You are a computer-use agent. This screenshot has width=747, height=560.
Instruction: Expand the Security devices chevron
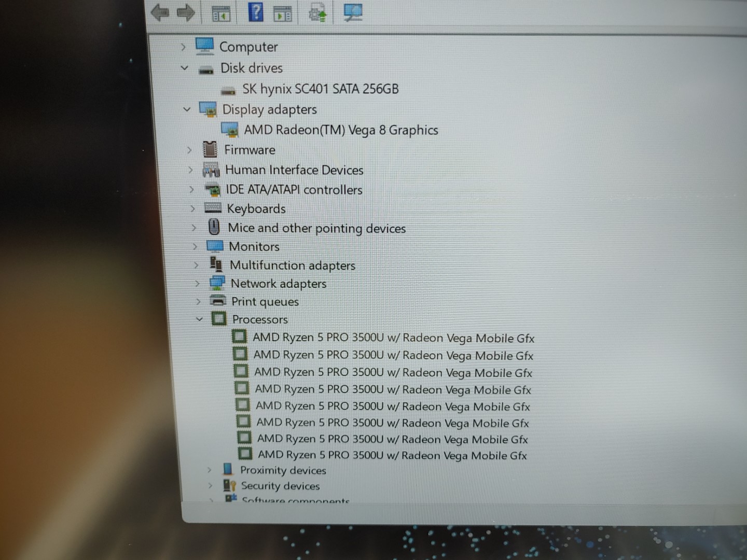210,486
